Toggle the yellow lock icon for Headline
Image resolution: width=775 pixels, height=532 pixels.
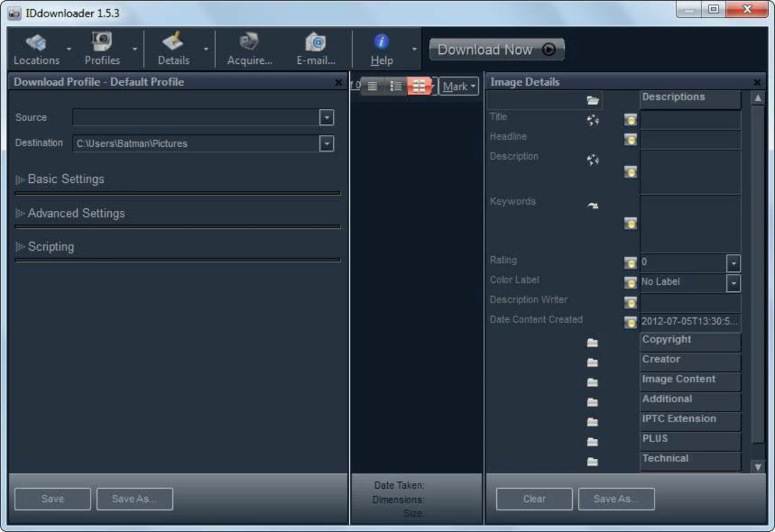point(630,140)
